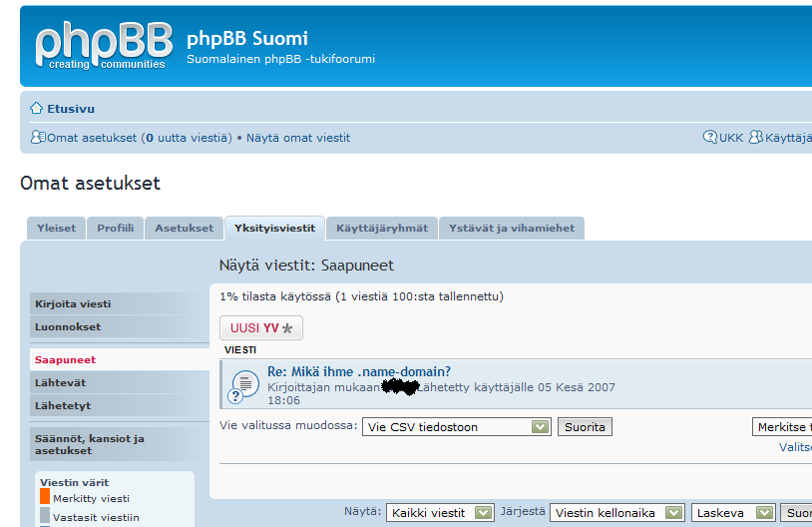
Task: Click the Suorita export button
Action: pyautogui.click(x=585, y=427)
